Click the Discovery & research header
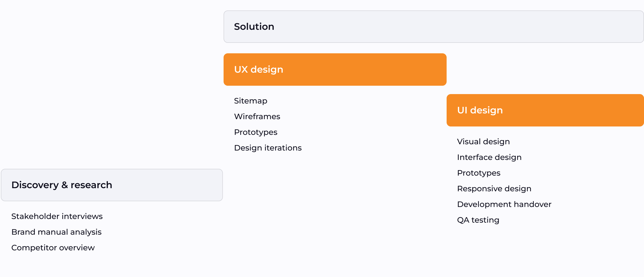 [112, 185]
